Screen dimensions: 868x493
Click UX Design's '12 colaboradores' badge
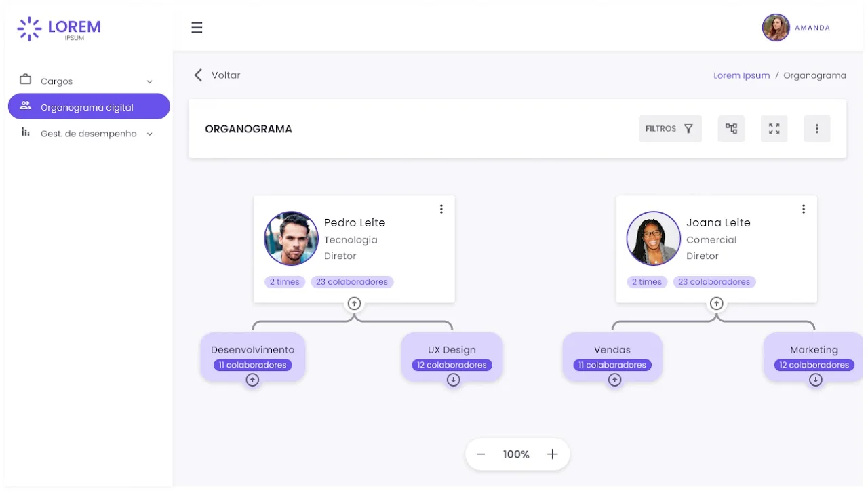coord(452,365)
